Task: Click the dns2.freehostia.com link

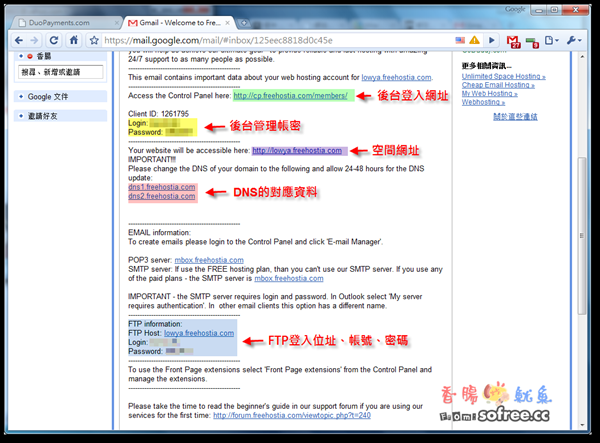Action: tap(162, 196)
